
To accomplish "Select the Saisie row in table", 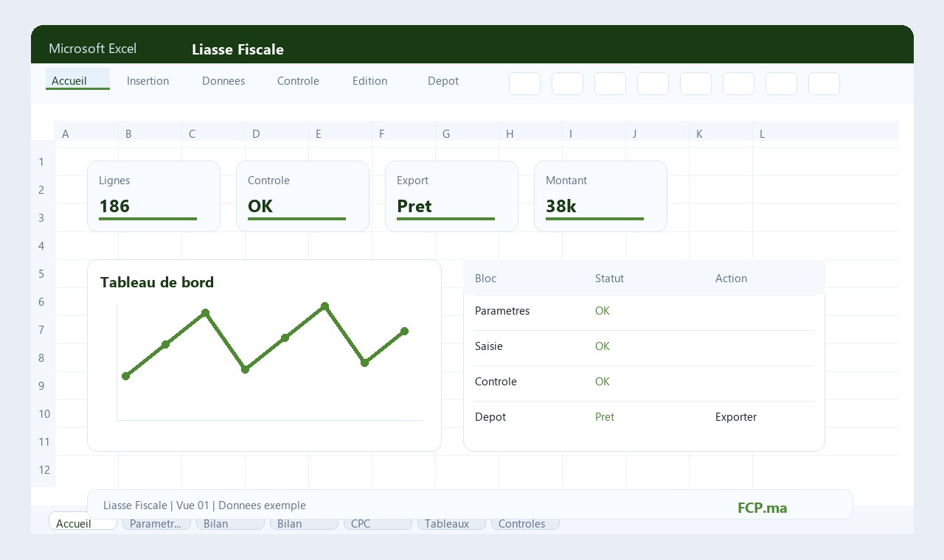I will click(x=644, y=346).
